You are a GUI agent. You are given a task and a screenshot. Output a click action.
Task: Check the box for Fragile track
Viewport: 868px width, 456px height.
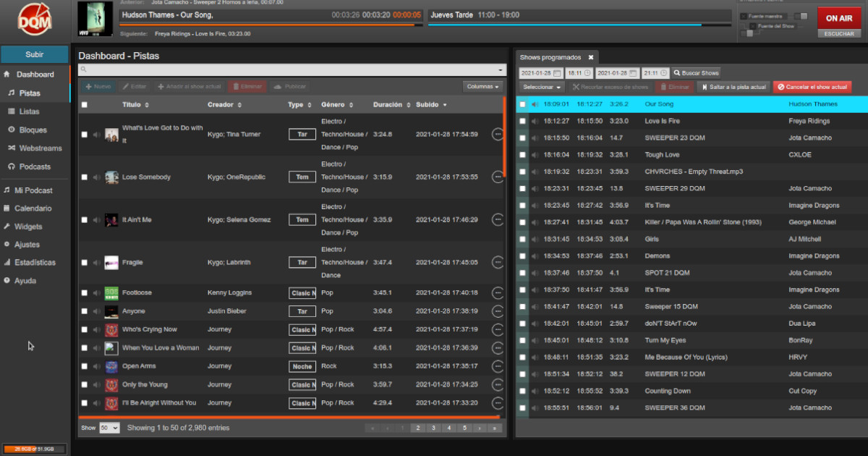pos(85,262)
